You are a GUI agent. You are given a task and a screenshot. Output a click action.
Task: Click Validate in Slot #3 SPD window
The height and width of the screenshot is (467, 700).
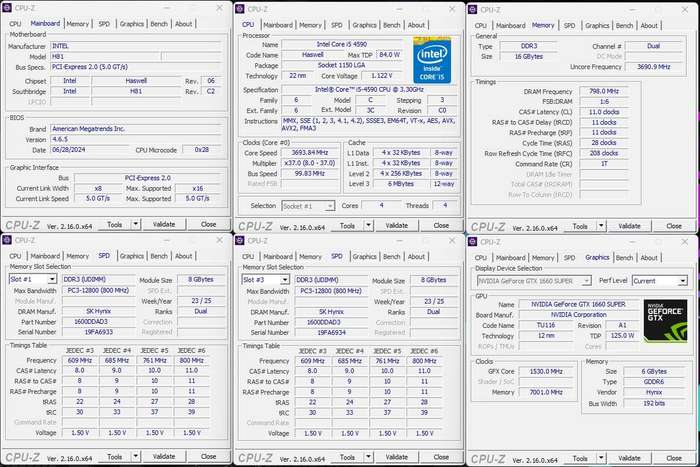click(x=397, y=457)
